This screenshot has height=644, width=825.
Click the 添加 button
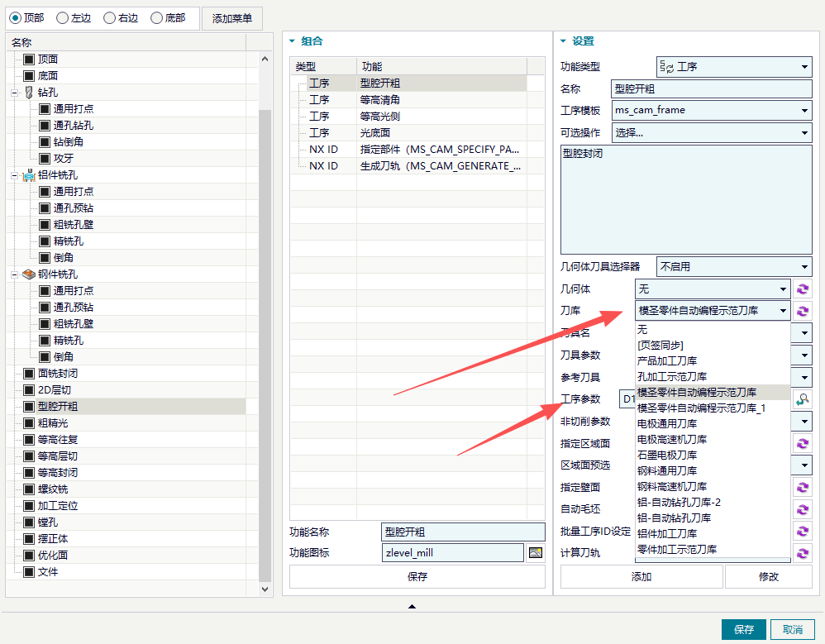pyautogui.click(x=641, y=577)
